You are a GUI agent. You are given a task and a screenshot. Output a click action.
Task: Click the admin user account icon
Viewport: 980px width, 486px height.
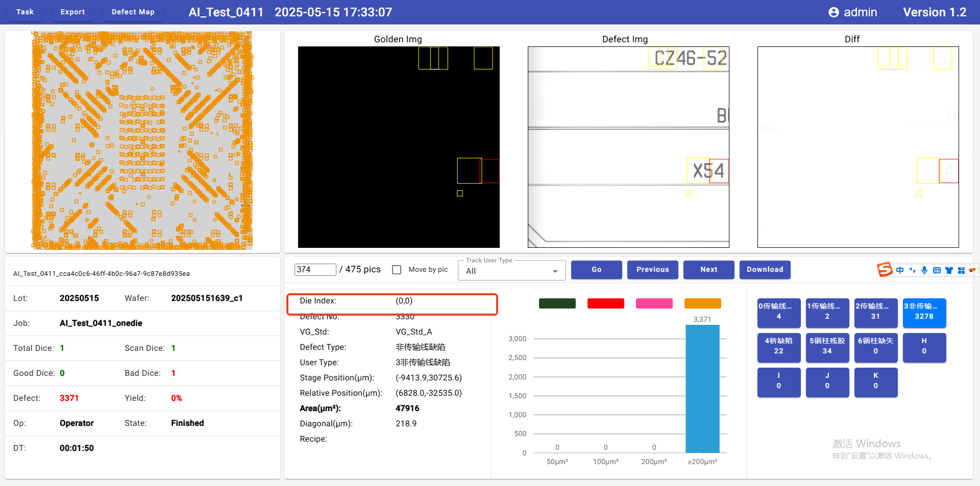[834, 12]
